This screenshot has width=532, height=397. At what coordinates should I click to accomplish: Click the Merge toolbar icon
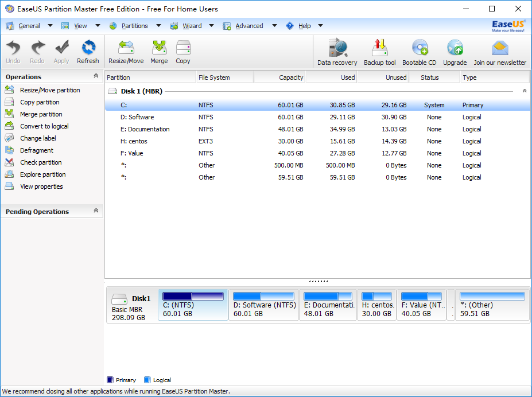159,48
